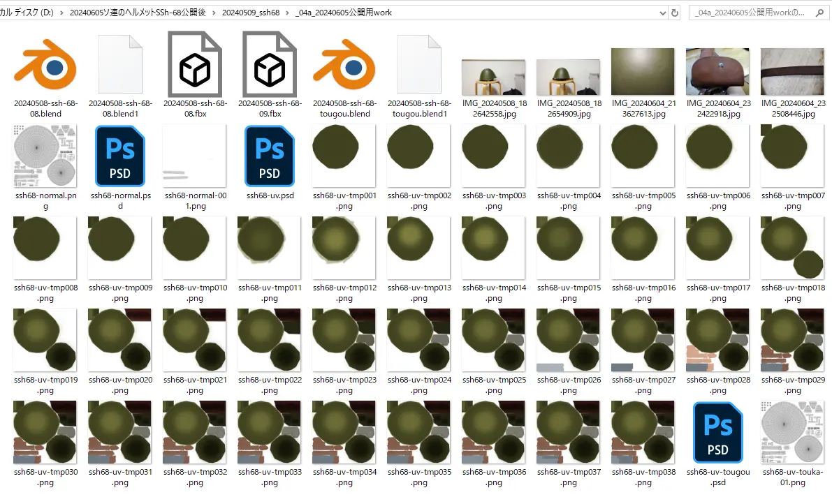Go to 20240605ソ連のヘルメットSSh-68公開後 breadcrumb folder
832x504 pixels.
coord(138,13)
